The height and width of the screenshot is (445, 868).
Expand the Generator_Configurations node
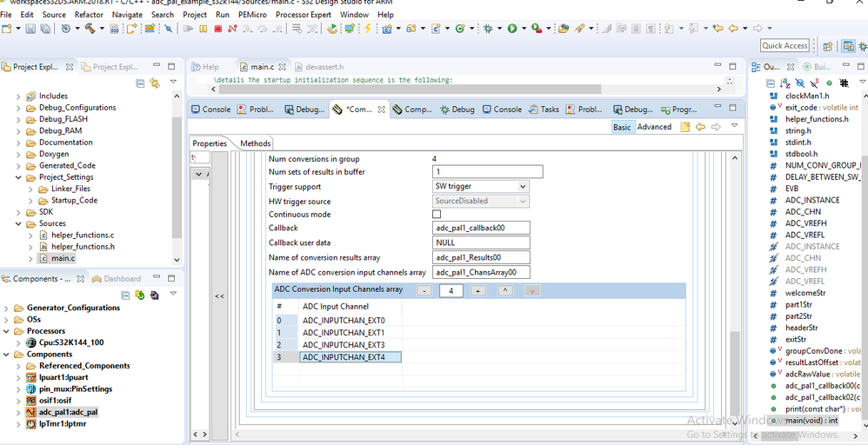pyautogui.click(x=6, y=308)
